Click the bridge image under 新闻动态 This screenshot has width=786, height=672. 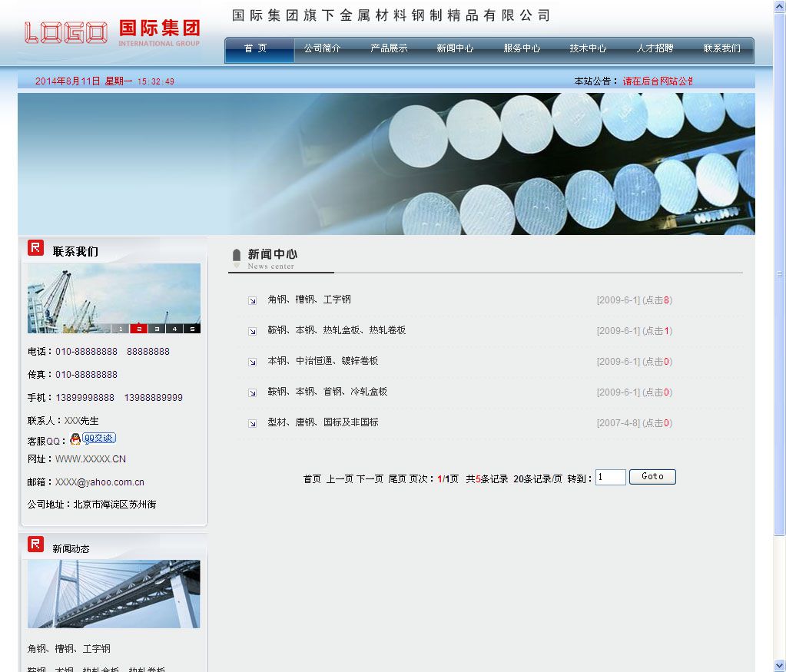114,594
